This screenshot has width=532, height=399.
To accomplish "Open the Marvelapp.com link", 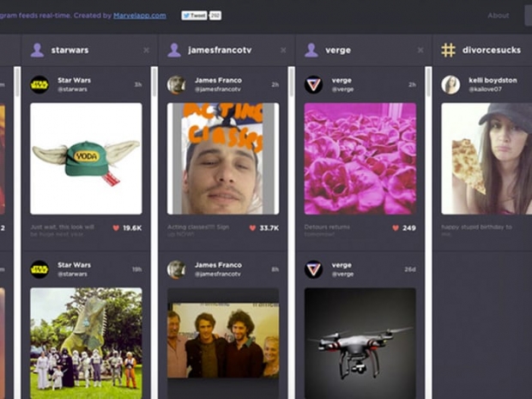I will point(140,15).
